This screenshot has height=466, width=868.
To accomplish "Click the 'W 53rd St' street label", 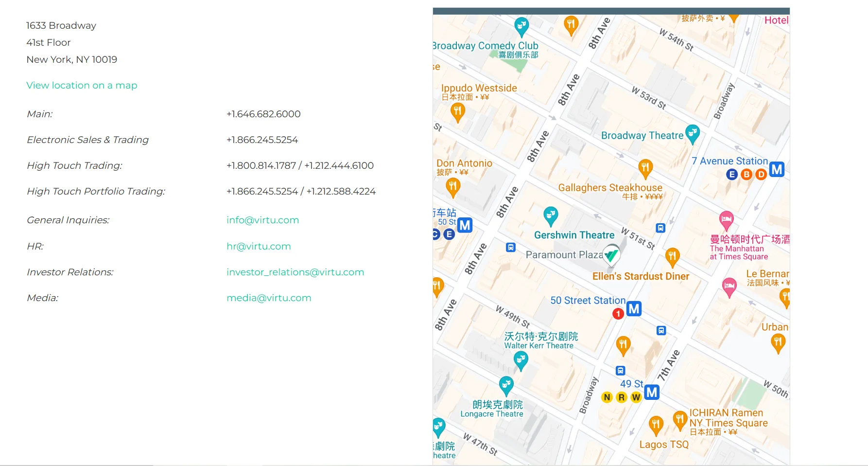I will tap(649, 98).
